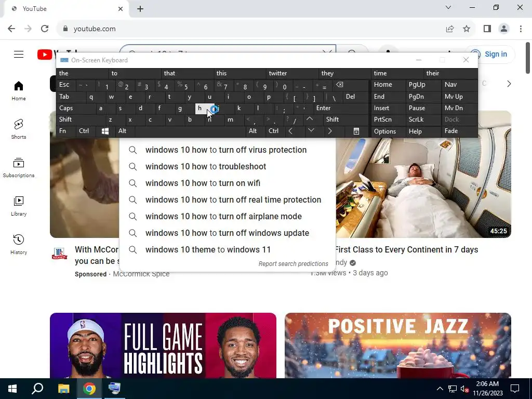Toggle left Ctrl key on On-Screen Keyboard
This screenshot has width=532, height=399.
[86, 131]
